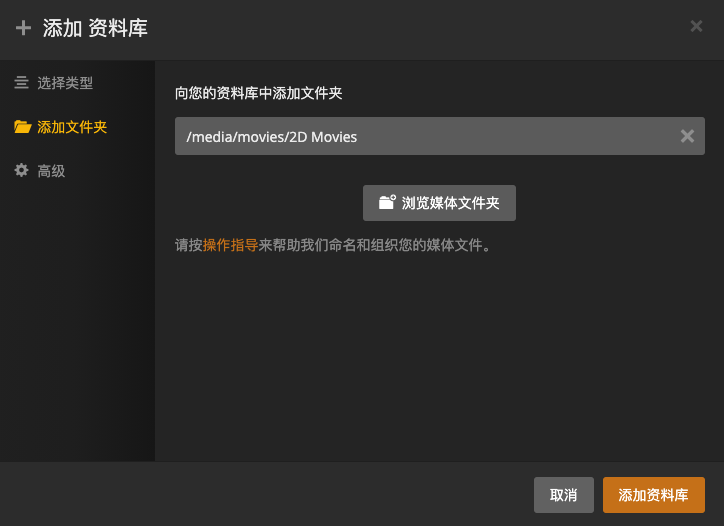The image size is (724, 526).
Task: Go to the 选择类型 step
Action: [x=54, y=83]
